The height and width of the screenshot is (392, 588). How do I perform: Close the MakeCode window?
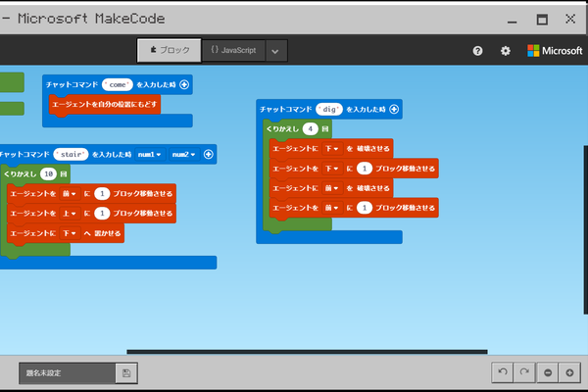(x=570, y=19)
